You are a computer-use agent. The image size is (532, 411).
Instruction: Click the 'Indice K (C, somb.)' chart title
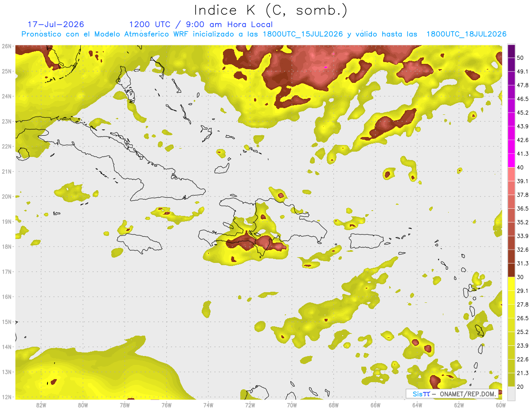pos(270,11)
